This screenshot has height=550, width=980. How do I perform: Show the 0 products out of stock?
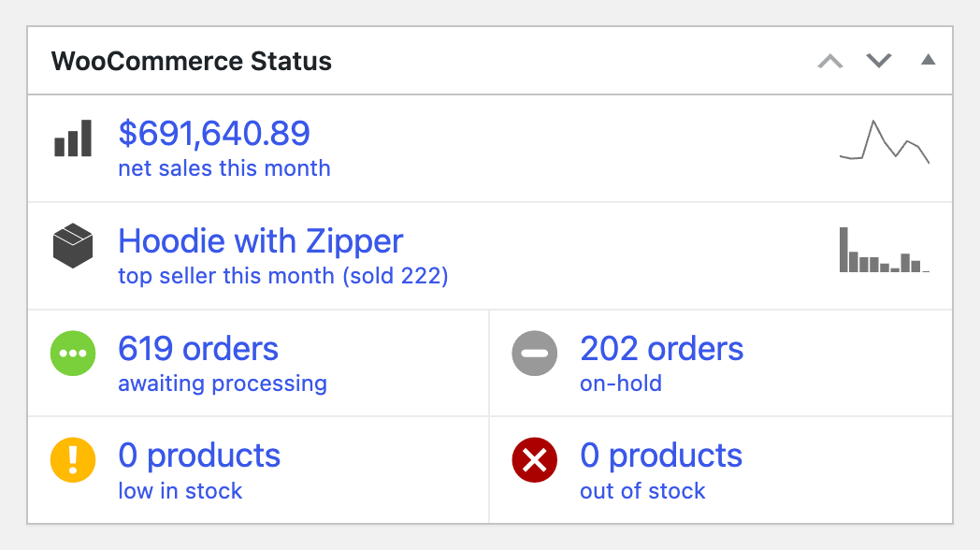tap(661, 456)
